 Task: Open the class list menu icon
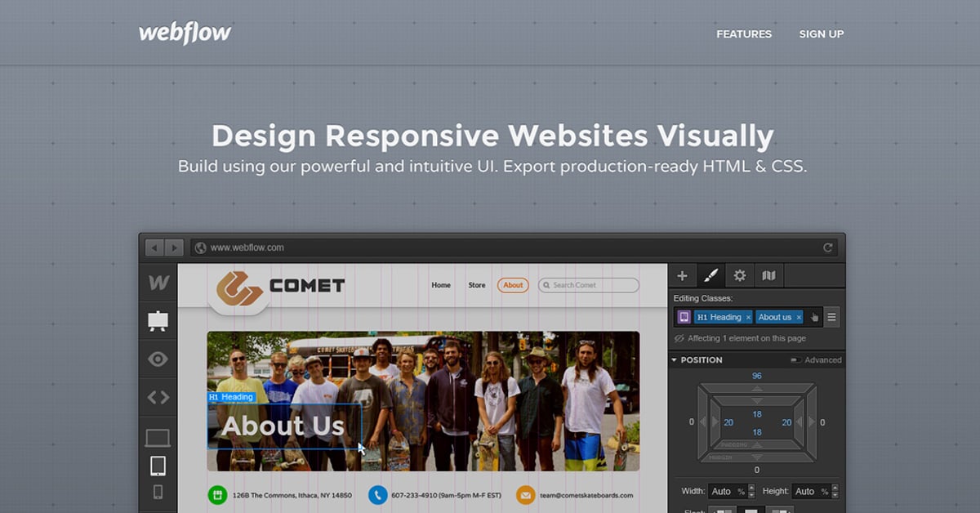[831, 317]
